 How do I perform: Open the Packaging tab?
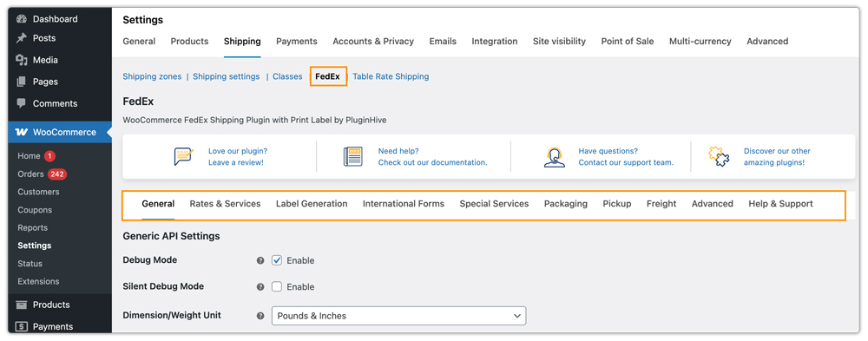[x=566, y=204]
